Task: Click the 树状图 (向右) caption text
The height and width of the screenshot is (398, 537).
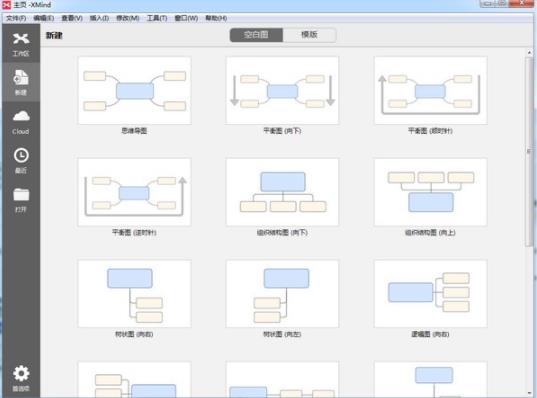Action: click(x=134, y=334)
